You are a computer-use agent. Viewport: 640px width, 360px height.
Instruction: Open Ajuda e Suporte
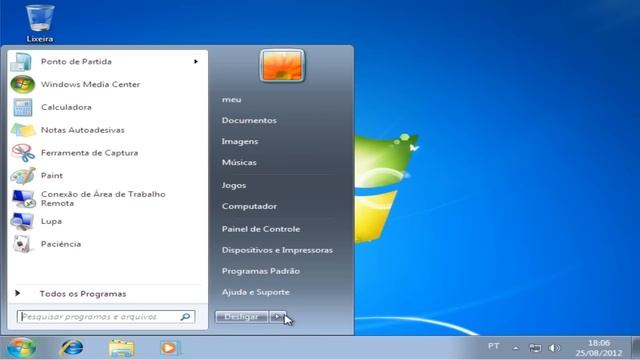(x=256, y=292)
